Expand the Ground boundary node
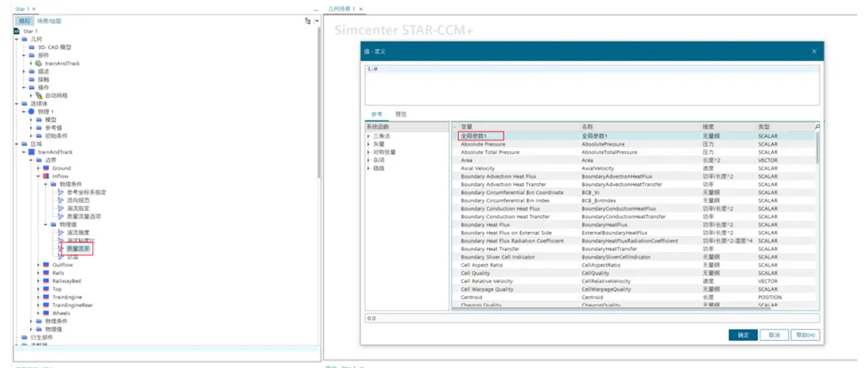This screenshot has width=868, height=368. pos(39,168)
